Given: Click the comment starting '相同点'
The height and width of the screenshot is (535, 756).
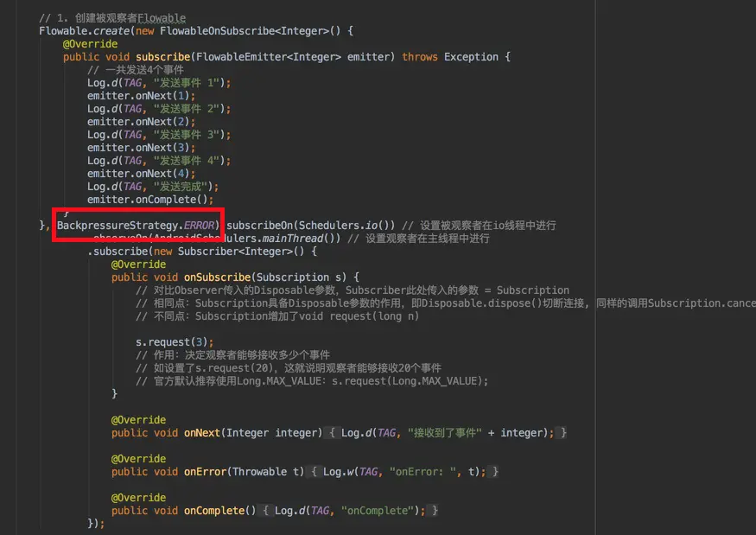Looking at the screenshot, I should [446, 303].
